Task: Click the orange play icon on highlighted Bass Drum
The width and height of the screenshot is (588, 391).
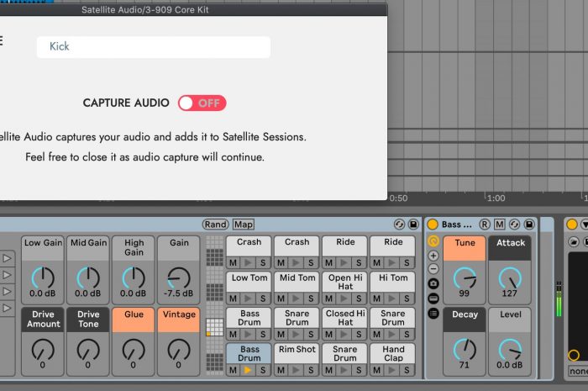Action: click(x=248, y=370)
